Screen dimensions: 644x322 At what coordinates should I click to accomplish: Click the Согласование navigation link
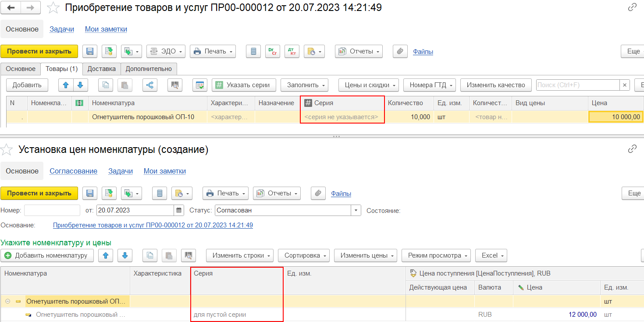pos(73,171)
